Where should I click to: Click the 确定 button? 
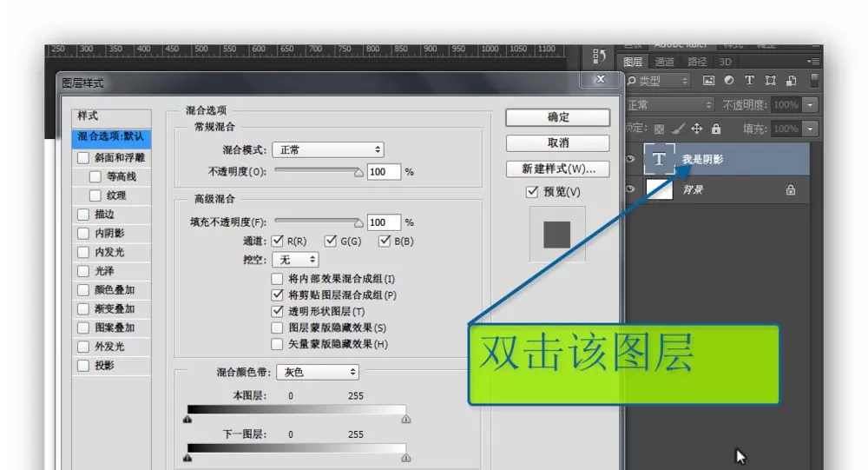point(557,117)
